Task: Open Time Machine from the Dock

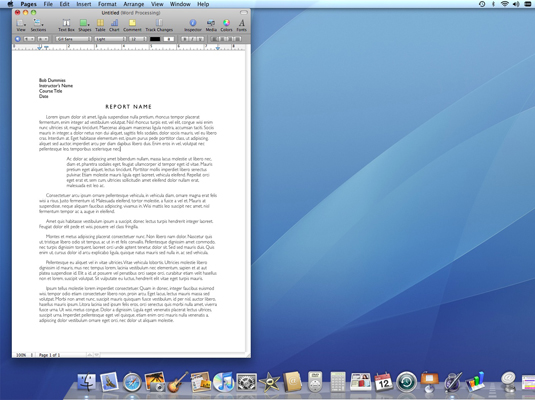Action: click(406, 382)
